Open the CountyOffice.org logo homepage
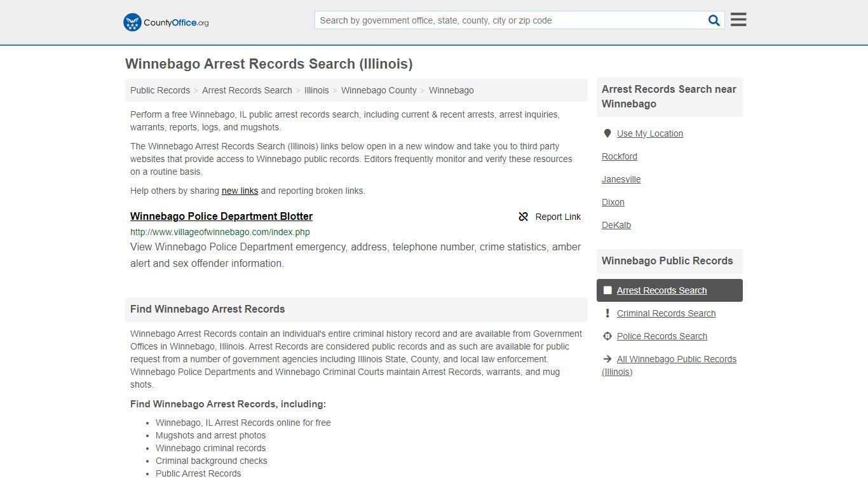Screen dimensions: 868x488 tap(166, 22)
